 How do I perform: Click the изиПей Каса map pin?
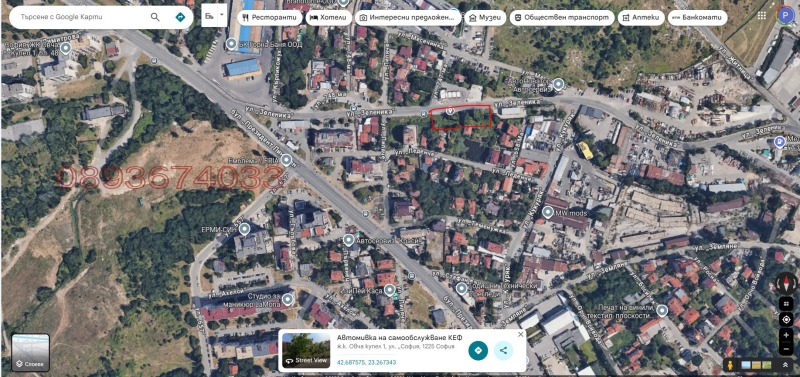390,291
